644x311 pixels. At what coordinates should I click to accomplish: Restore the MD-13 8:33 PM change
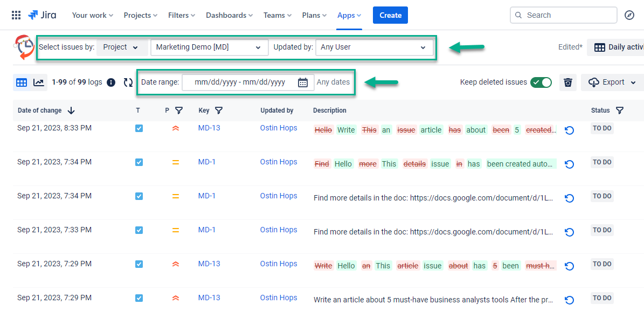[569, 130]
